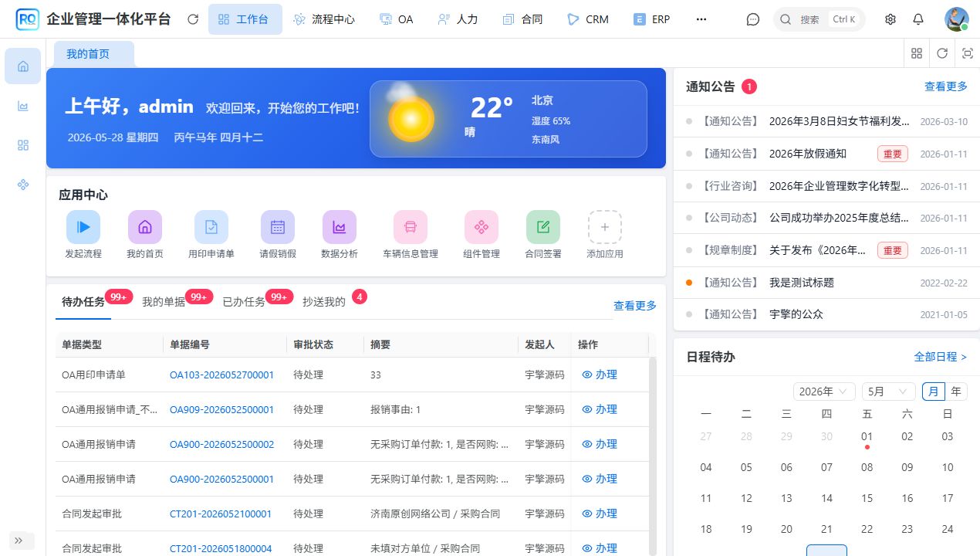The height and width of the screenshot is (556, 980).
Task: Switch to 我的单据 tab
Action: [x=164, y=302]
